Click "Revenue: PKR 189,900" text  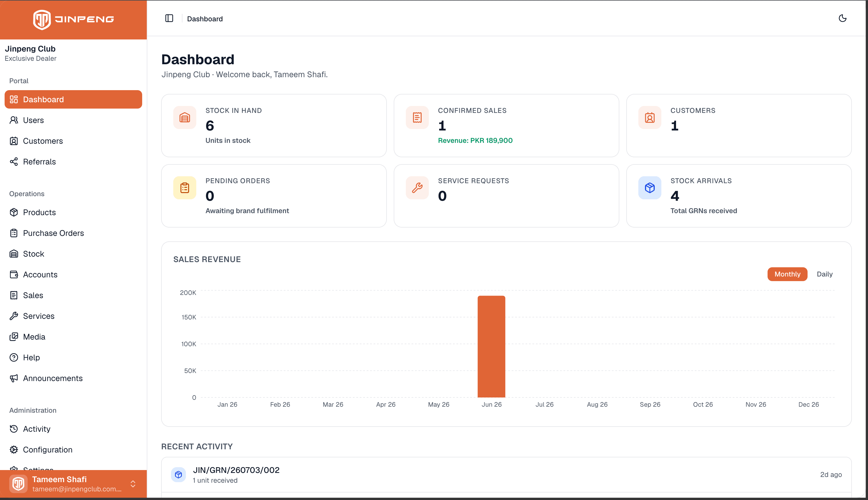point(475,141)
